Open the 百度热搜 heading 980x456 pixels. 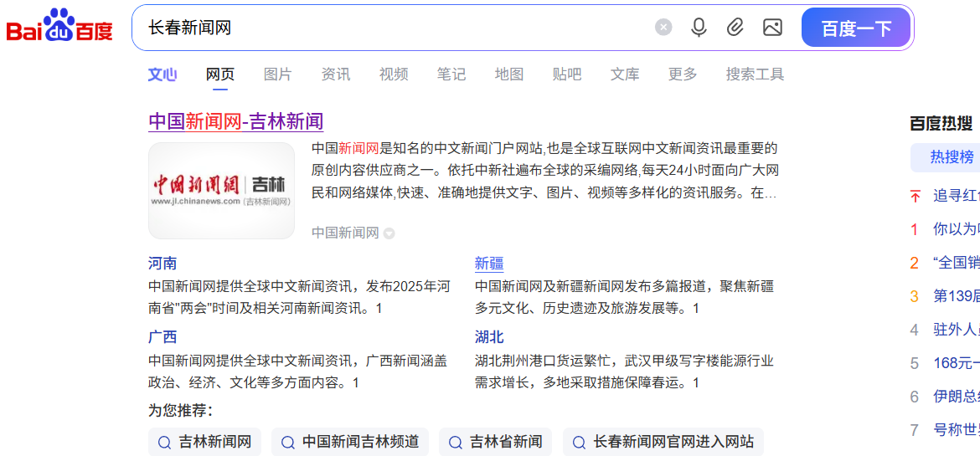point(941,124)
